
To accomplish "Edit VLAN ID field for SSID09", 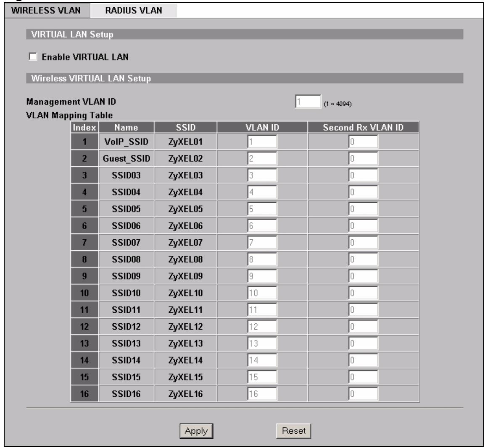I will [262, 276].
